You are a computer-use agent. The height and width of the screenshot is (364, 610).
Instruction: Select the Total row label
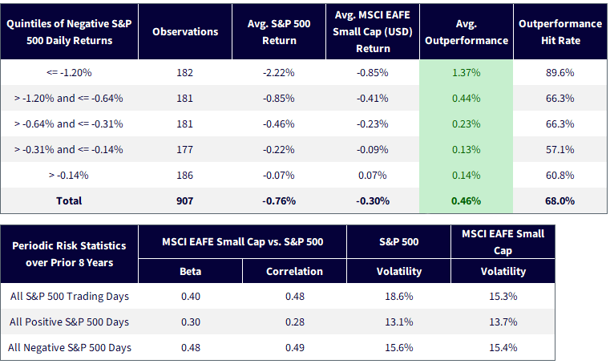click(69, 201)
